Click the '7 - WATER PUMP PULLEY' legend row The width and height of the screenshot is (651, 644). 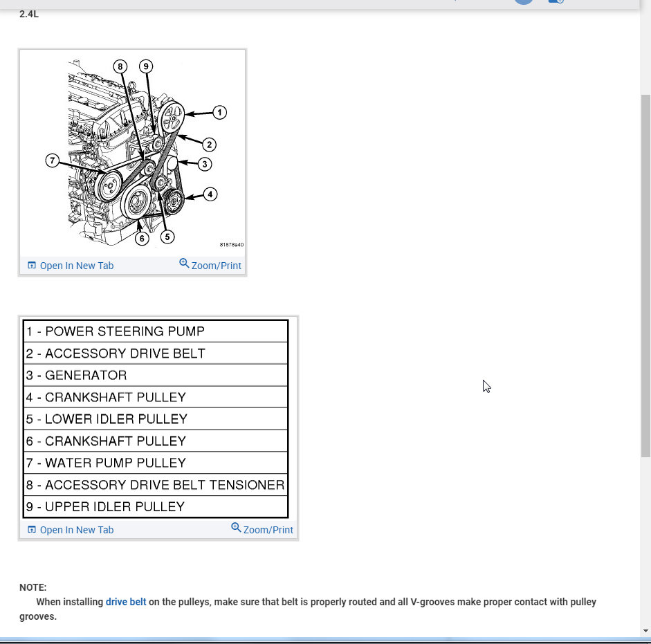(156, 463)
